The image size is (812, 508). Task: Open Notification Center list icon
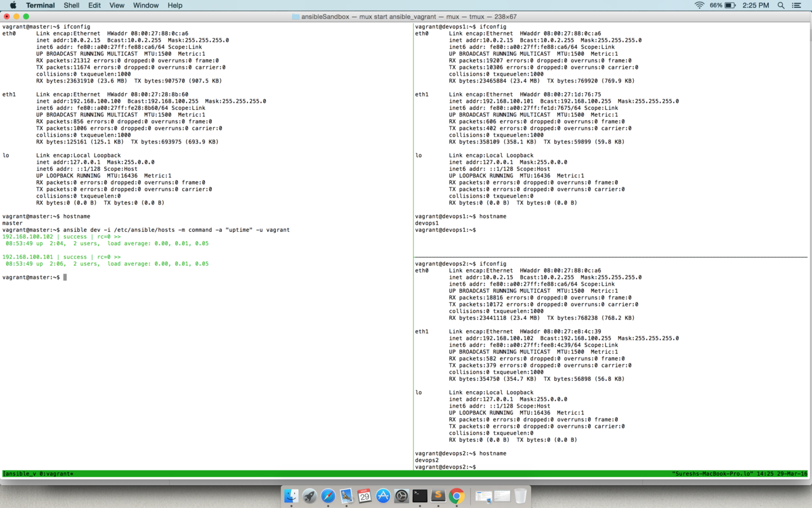[797, 5]
